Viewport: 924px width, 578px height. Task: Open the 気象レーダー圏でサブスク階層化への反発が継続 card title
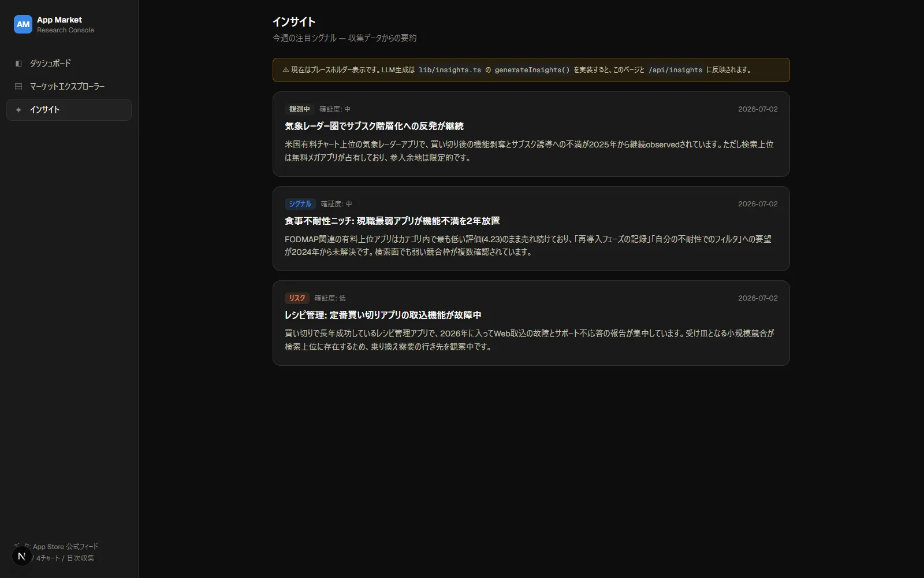pyautogui.click(x=374, y=126)
